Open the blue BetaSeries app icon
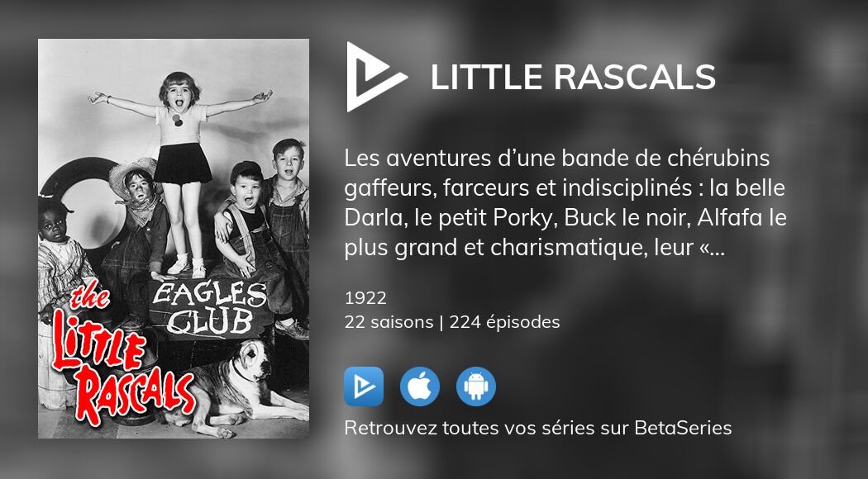This screenshot has width=868, height=479. point(364,386)
